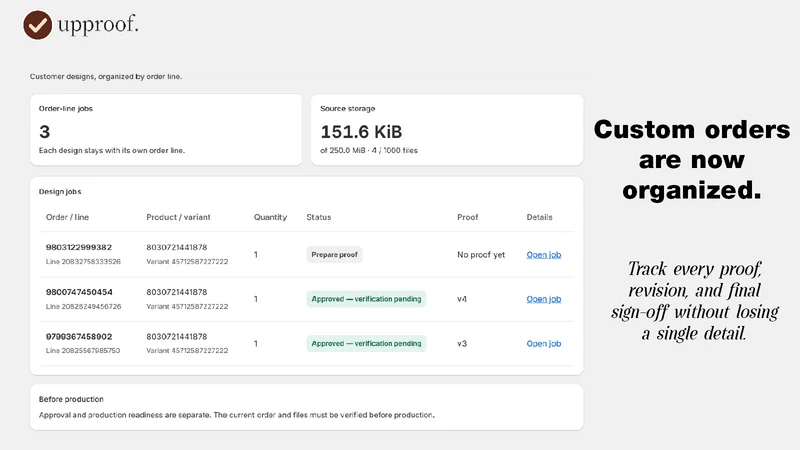Click order number 9803122999382
The image size is (800, 450).
click(x=79, y=247)
